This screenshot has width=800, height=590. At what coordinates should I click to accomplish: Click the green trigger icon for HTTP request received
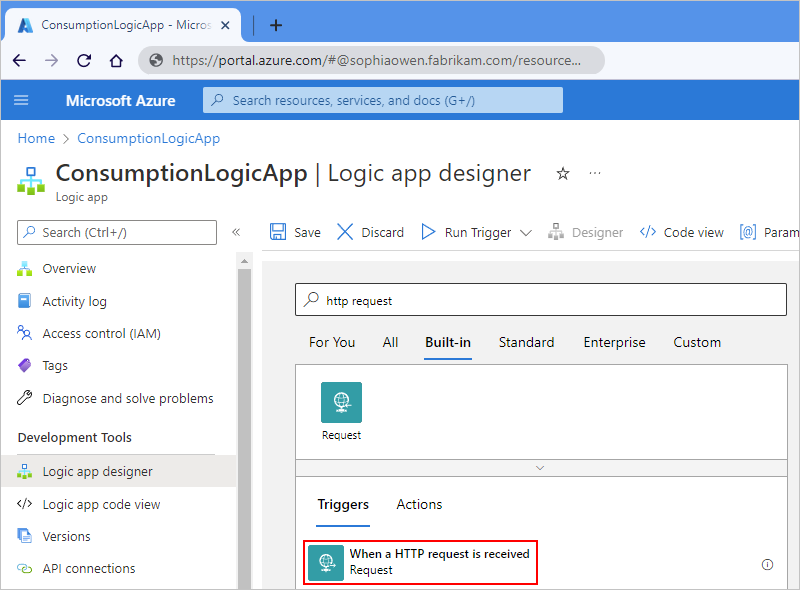325,562
